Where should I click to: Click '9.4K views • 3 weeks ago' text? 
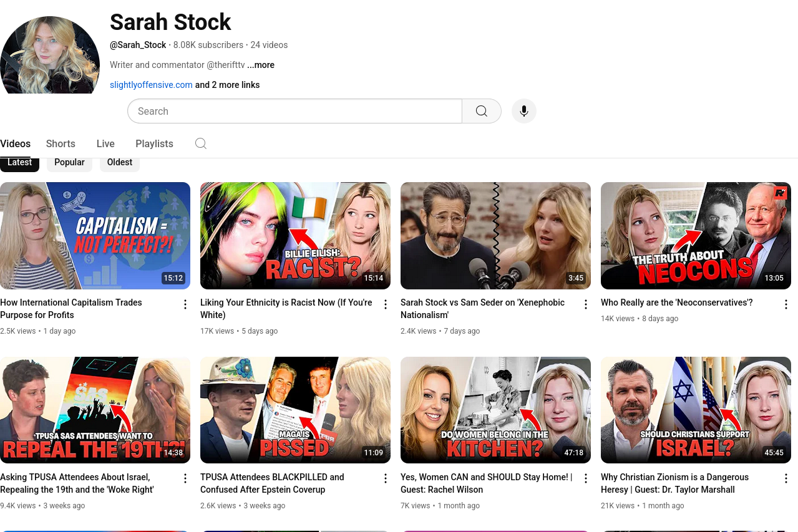[42, 506]
